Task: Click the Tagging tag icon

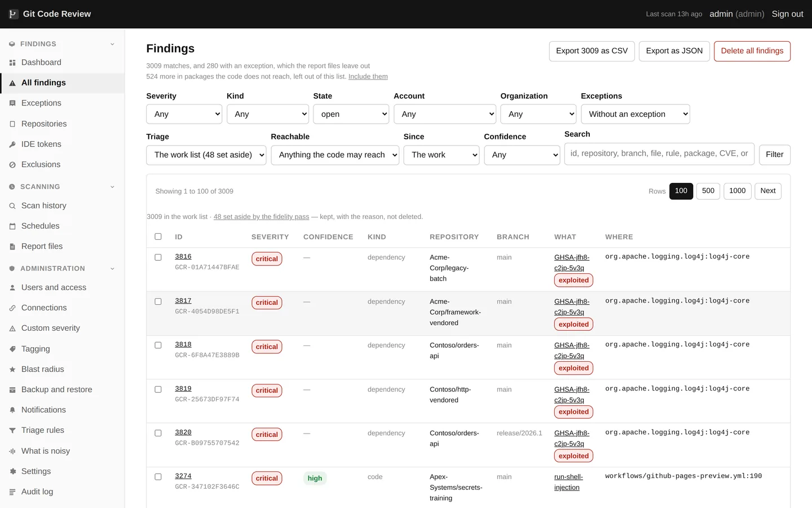Action: (x=12, y=349)
